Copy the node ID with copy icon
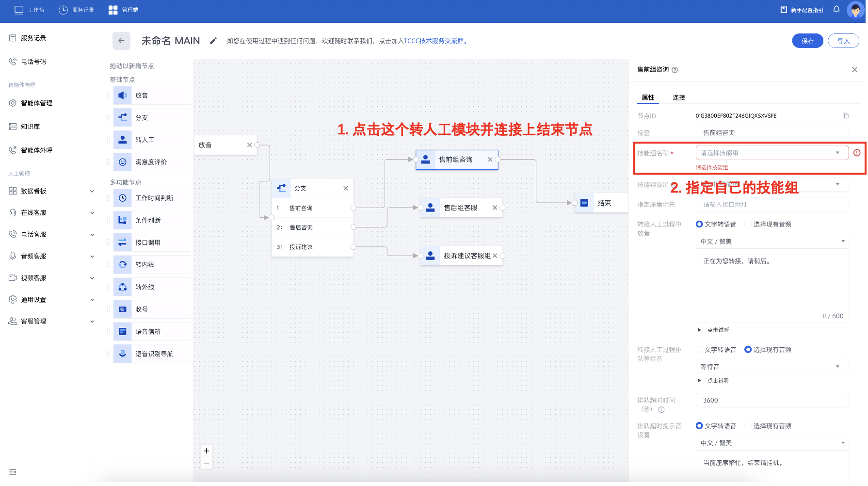The image size is (868, 486). point(845,116)
